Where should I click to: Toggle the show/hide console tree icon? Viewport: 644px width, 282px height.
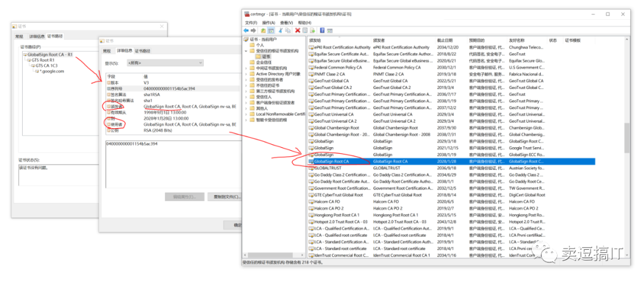tap(271, 30)
